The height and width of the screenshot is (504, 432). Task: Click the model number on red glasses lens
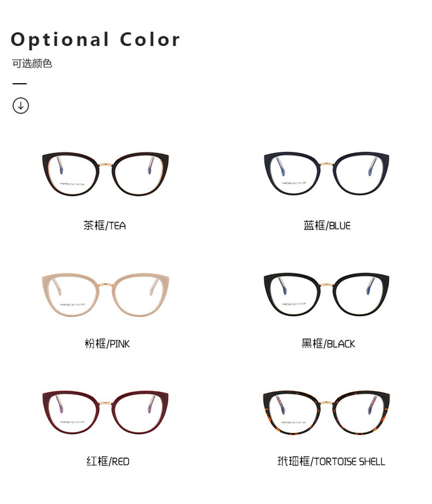(x=72, y=421)
